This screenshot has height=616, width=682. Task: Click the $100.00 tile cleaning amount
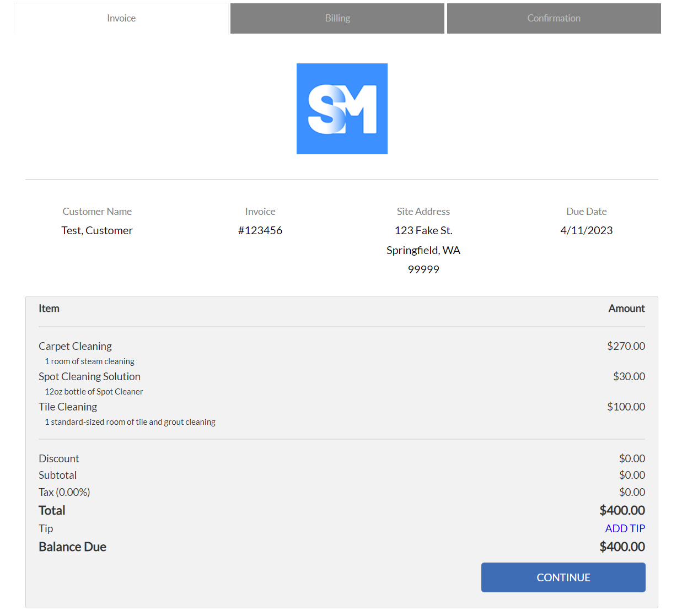626,407
